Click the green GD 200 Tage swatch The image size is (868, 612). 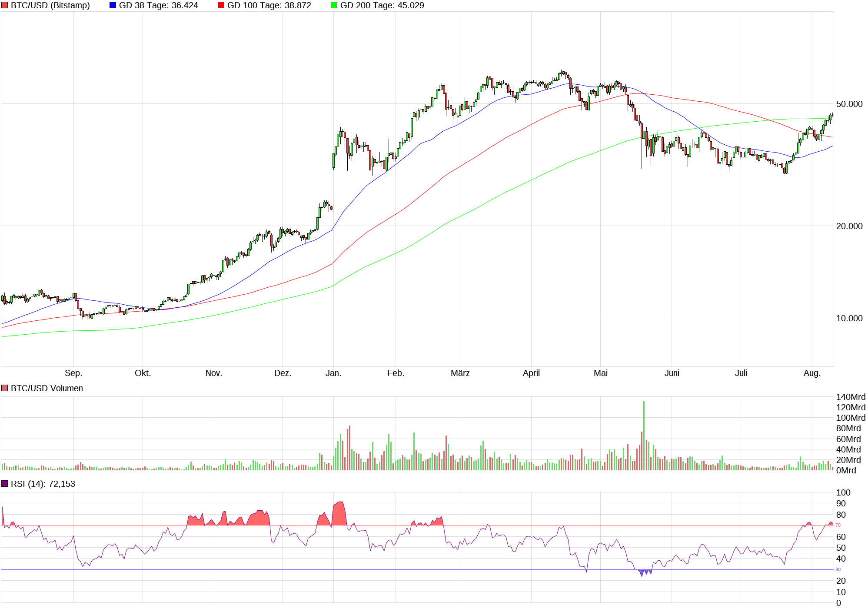[x=334, y=5]
